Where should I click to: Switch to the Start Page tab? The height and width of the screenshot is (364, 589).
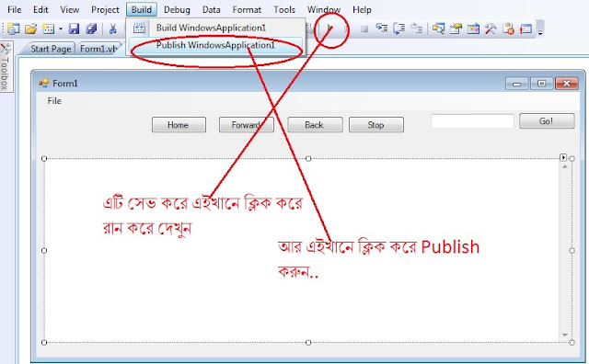click(x=50, y=49)
